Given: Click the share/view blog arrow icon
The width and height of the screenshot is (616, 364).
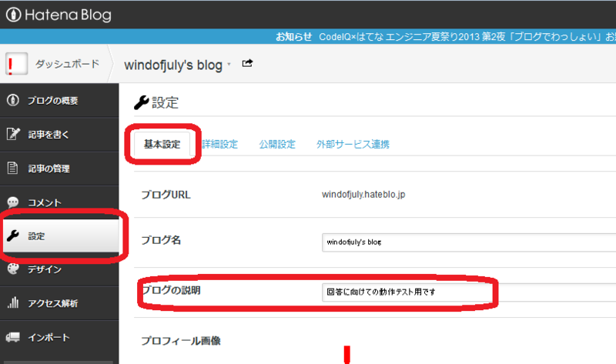Looking at the screenshot, I should tap(247, 63).
